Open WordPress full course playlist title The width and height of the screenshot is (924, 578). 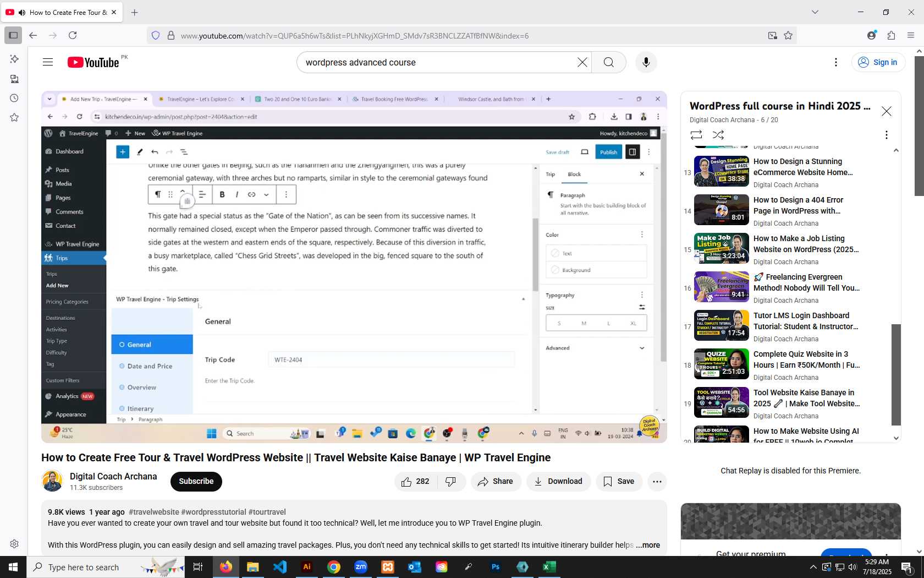click(x=780, y=106)
